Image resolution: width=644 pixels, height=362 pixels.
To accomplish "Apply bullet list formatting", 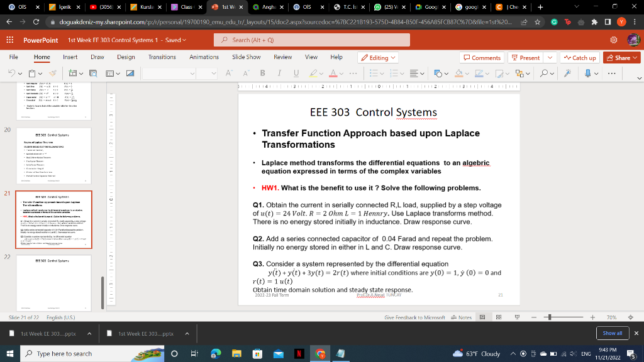I will coord(374,74).
